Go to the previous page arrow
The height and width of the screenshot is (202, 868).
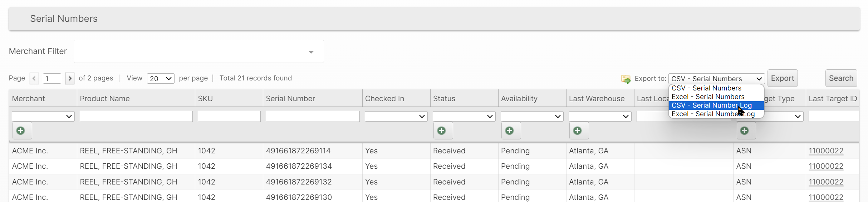tap(34, 78)
